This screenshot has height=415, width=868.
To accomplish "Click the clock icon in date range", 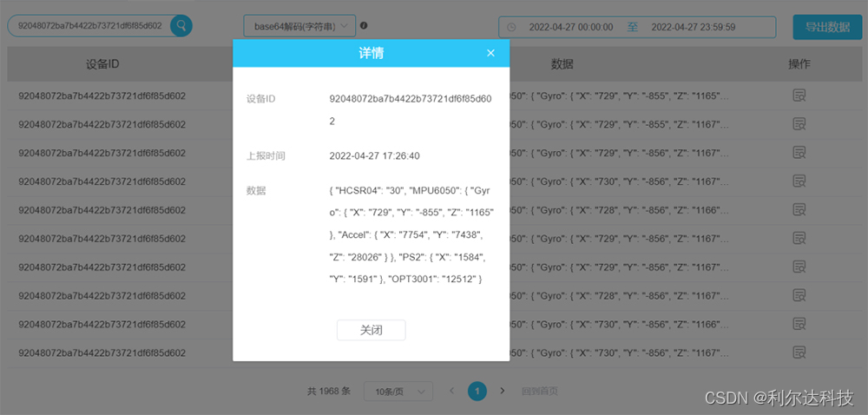I will click(x=512, y=27).
